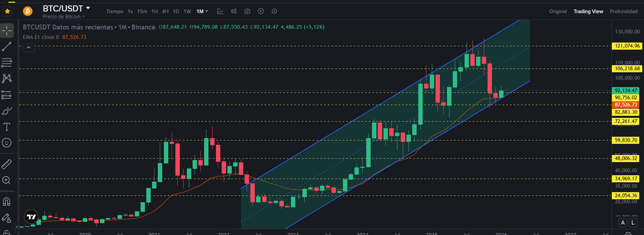Switch to the Profundidad depth view
The height and width of the screenshot is (235, 644).
pos(624,11)
